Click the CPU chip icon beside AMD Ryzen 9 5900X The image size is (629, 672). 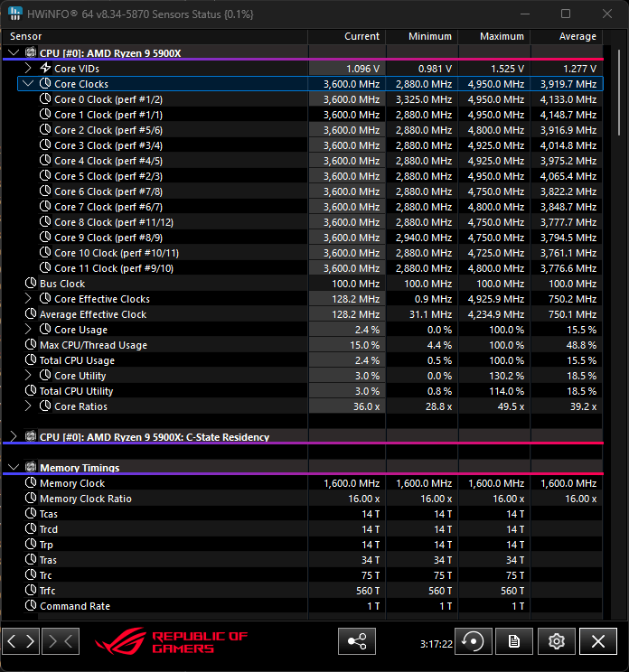coord(31,52)
